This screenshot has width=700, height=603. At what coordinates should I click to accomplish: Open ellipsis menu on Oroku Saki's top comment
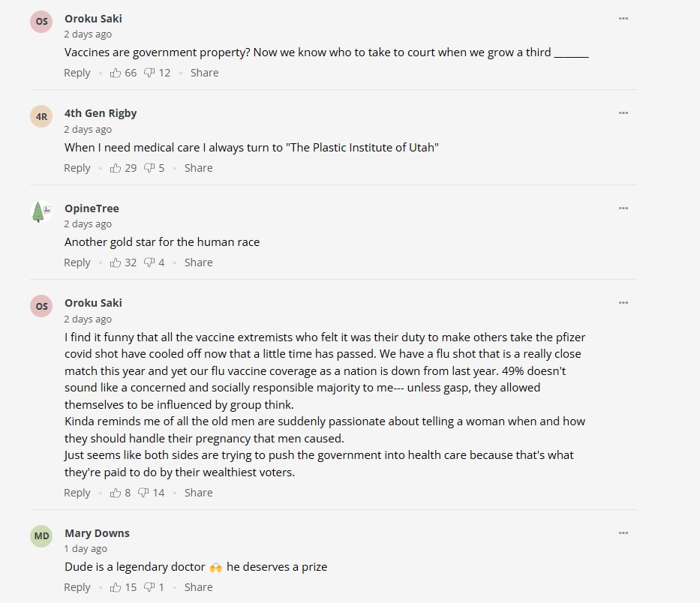623,18
